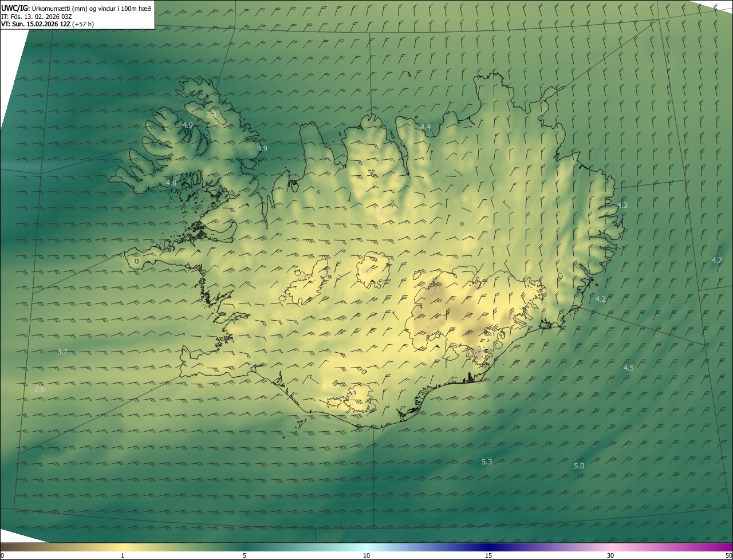This screenshot has width=733, height=560.
Task: Click the 4.7 value offshore to the east
Action: click(716, 260)
